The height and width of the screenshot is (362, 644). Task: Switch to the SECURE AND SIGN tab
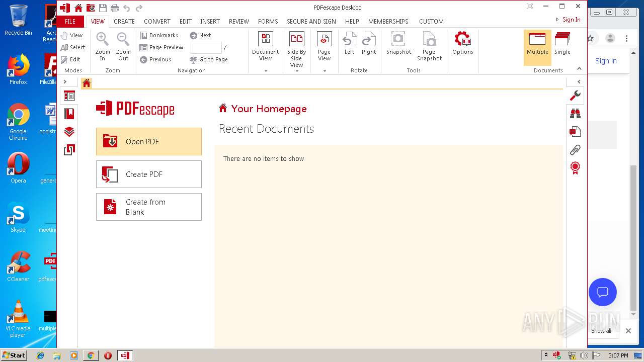pos(311,22)
